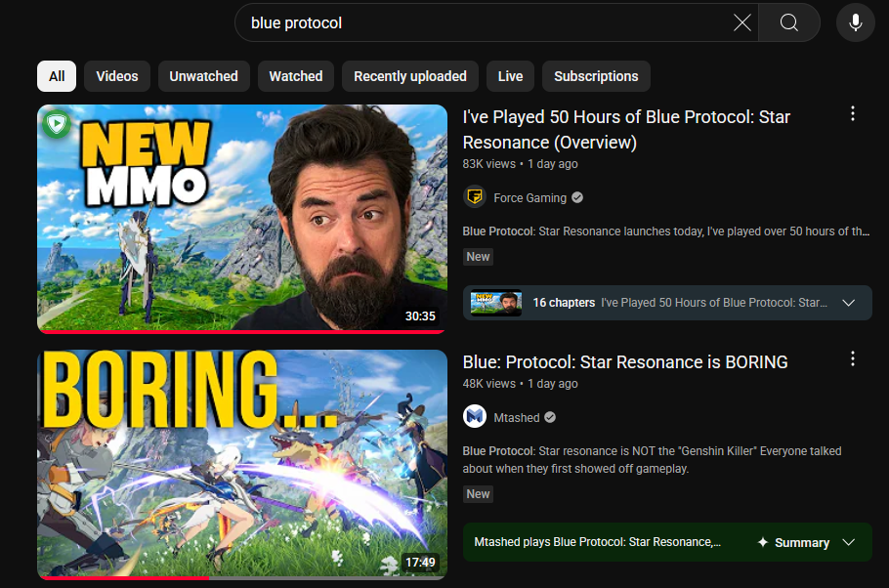Filter results by Watched
Viewport: 889px width, 588px height.
[x=296, y=76]
